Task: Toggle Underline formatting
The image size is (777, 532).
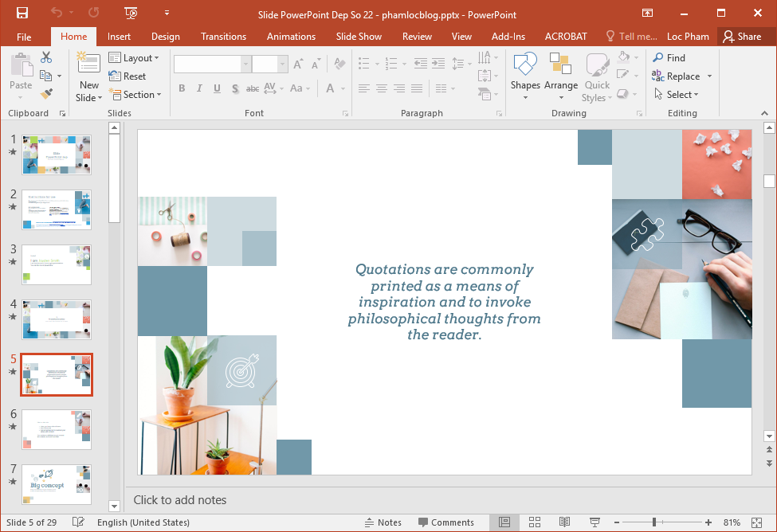Action: point(217,88)
